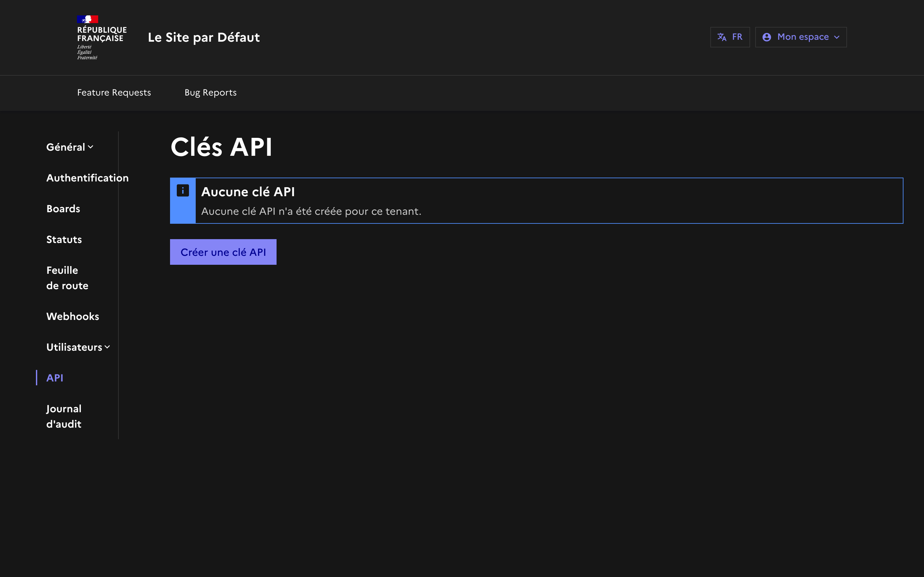The width and height of the screenshot is (924, 577).
Task: Open the Statuts configuration page
Action: point(64,239)
